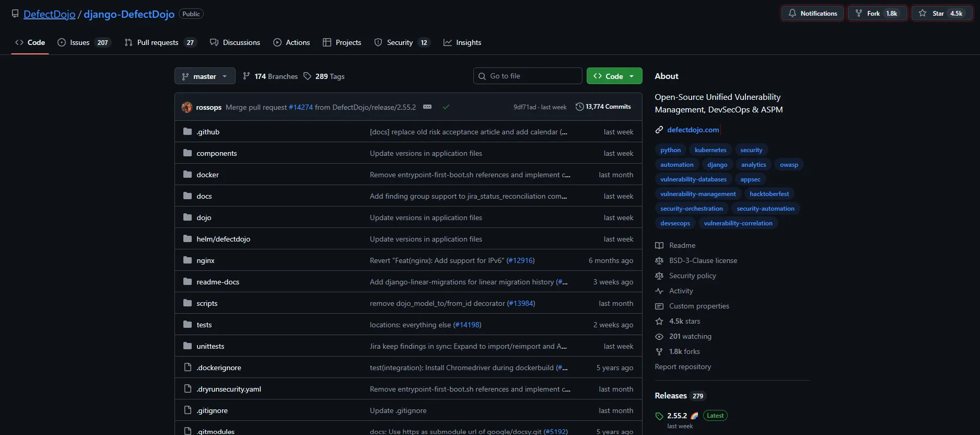Expand the commit message ellipsis

coord(427,107)
